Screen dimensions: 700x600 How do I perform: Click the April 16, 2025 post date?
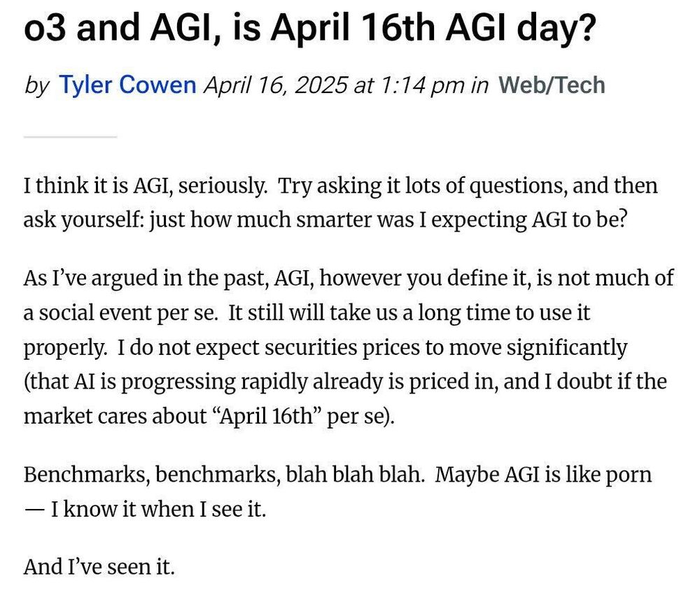pyautogui.click(x=275, y=85)
